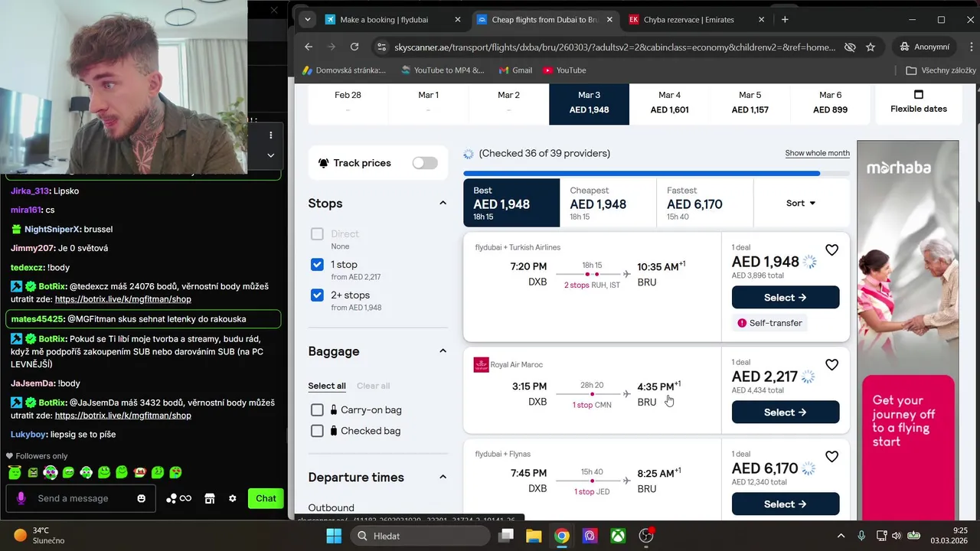Open YouTube to MP4 bookmark

click(x=442, y=70)
